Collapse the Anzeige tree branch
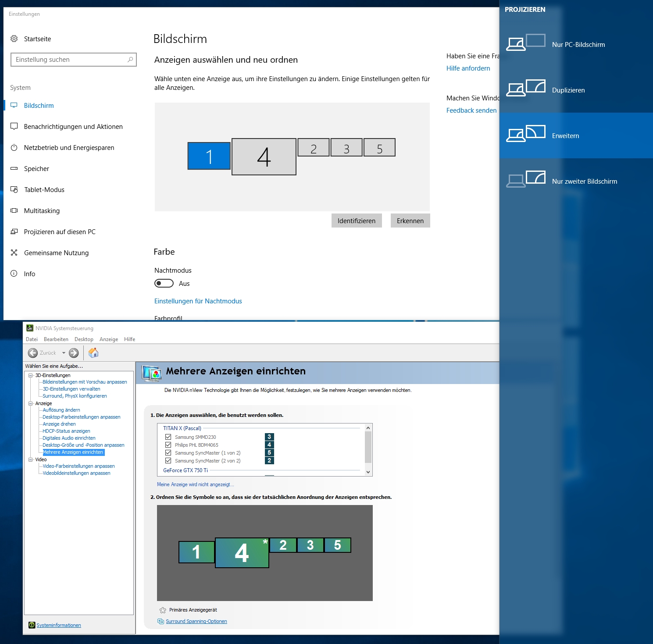The height and width of the screenshot is (644, 653). point(30,403)
